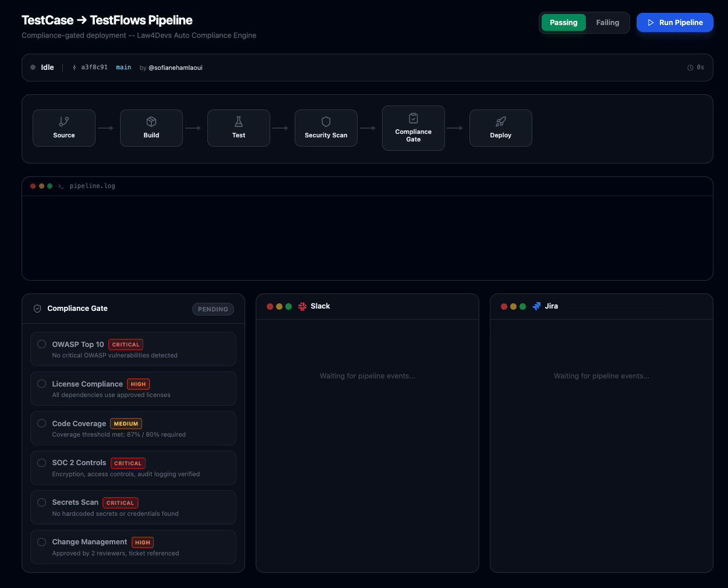Screen dimensions: 728x588
Task: Open the @sofianehamlaoui profile link
Action: 175,67
